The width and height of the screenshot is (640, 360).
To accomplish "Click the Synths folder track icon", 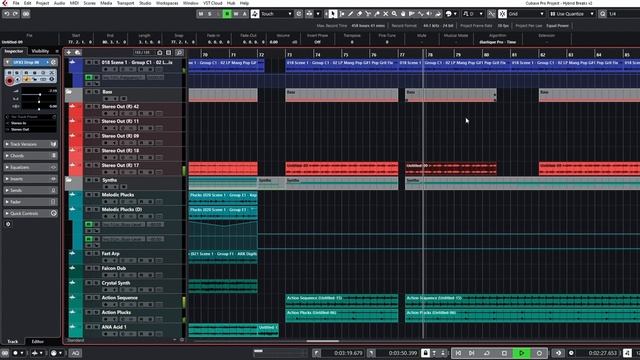I will tap(69, 180).
